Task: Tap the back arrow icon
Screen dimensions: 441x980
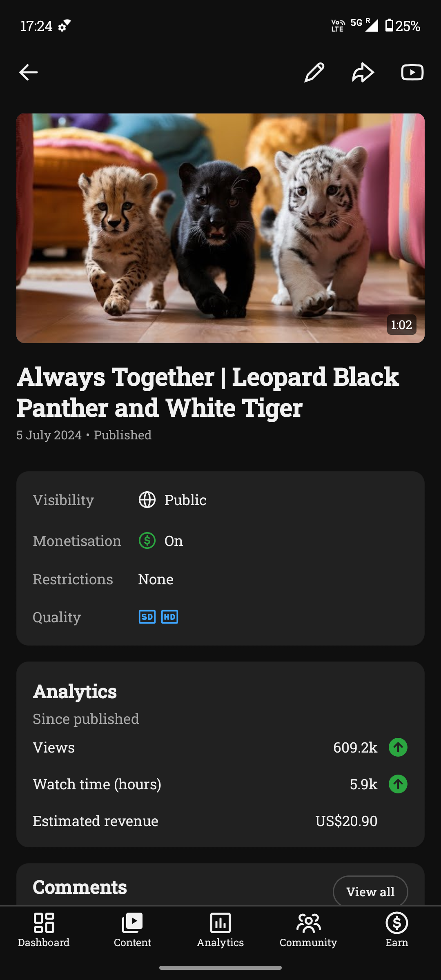Action: (29, 73)
